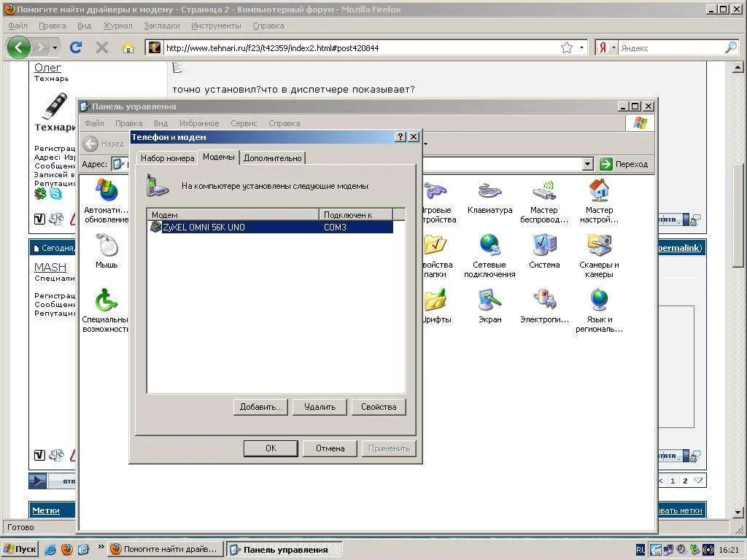Open Firefox back history dropdown arrow
This screenshot has width=747, height=560.
55,47
